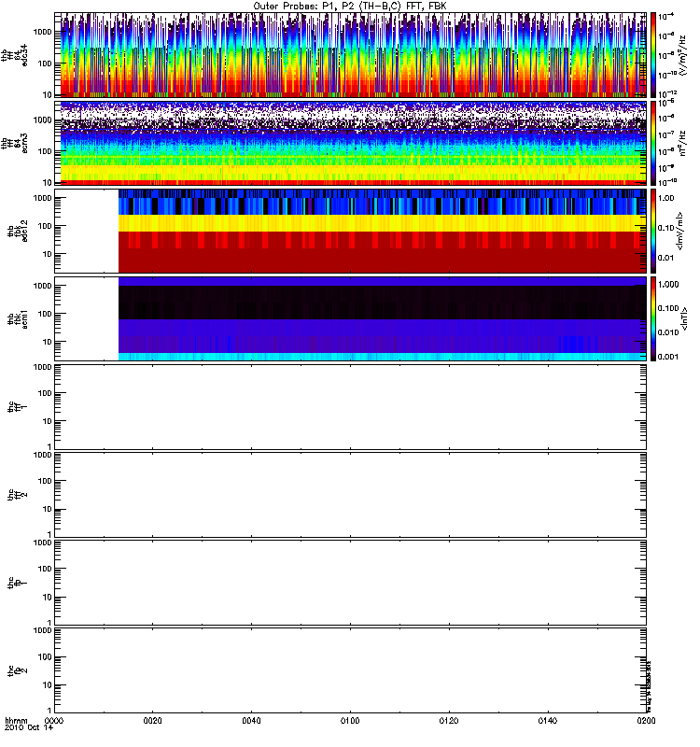This screenshot has height=747, width=700.
Task: Click the 0040 time axis label
Action: (251, 720)
